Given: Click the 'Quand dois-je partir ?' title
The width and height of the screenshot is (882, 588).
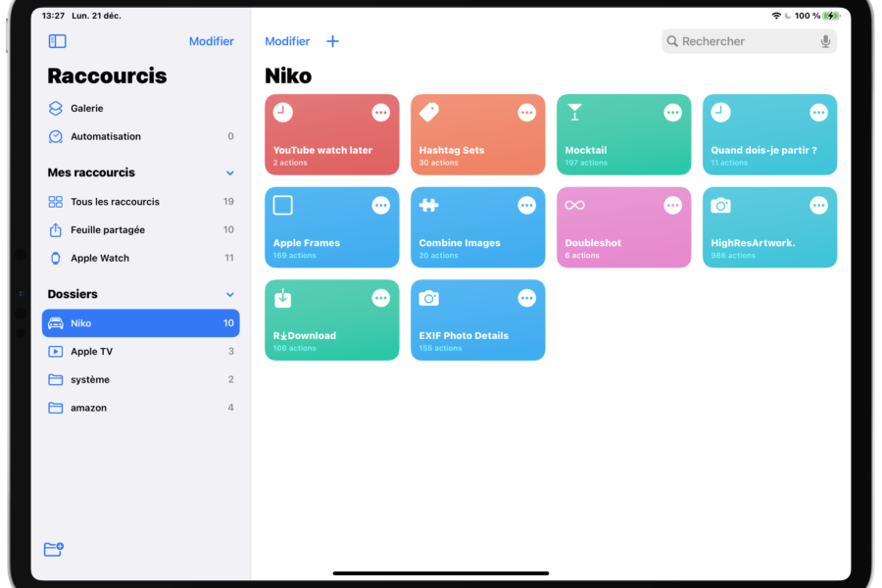Looking at the screenshot, I should click(x=763, y=150).
